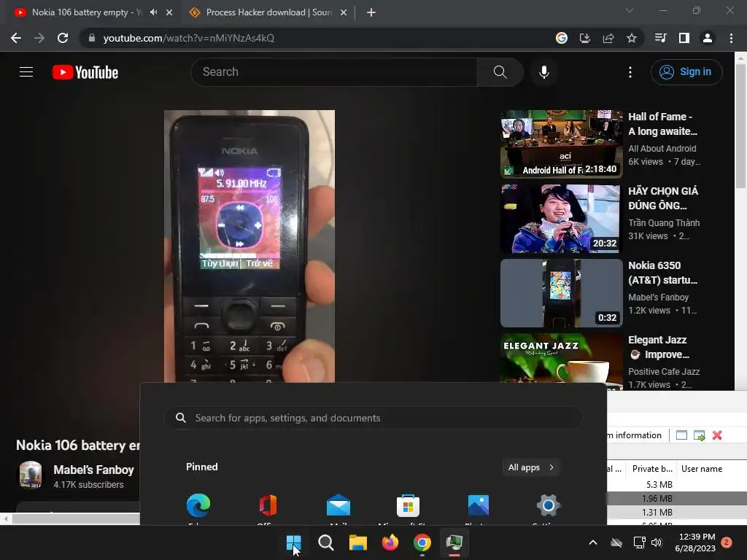Open Elegant Jazz video title
The image size is (747, 560).
click(659, 347)
